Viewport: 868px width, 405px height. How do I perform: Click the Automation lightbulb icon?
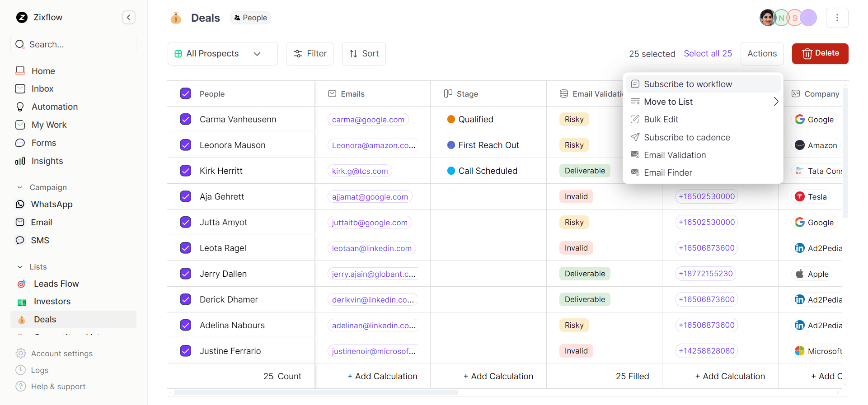tap(20, 107)
